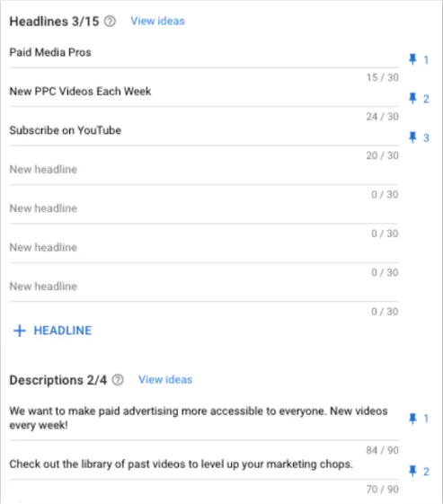Click pin icon for the paid advertising description
The height and width of the screenshot is (504, 443).
(412, 419)
